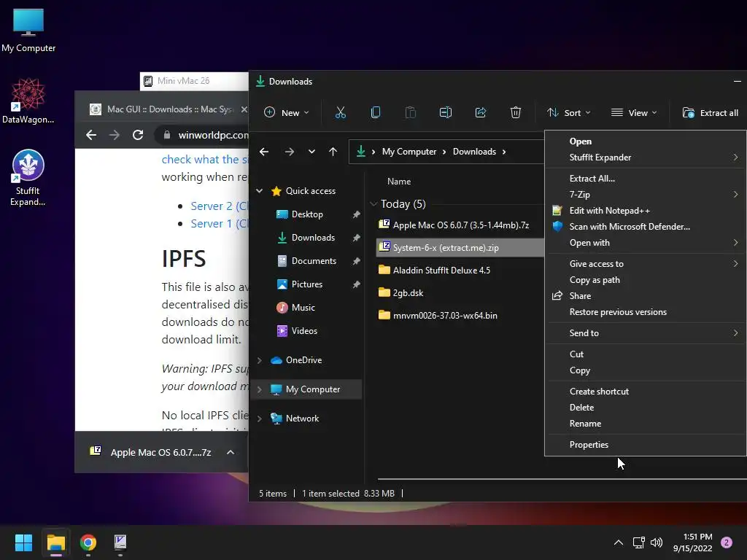Choose Rename in the context menu
The height and width of the screenshot is (560, 747).
[x=645, y=424]
